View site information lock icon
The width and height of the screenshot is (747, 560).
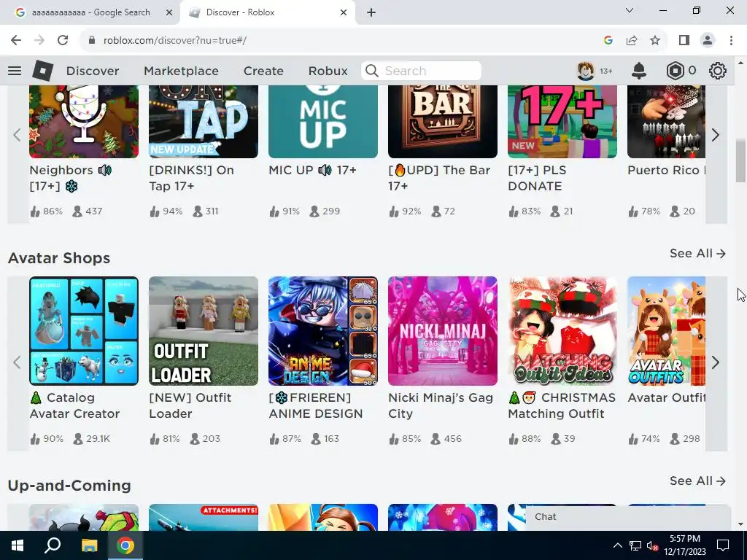coord(92,41)
